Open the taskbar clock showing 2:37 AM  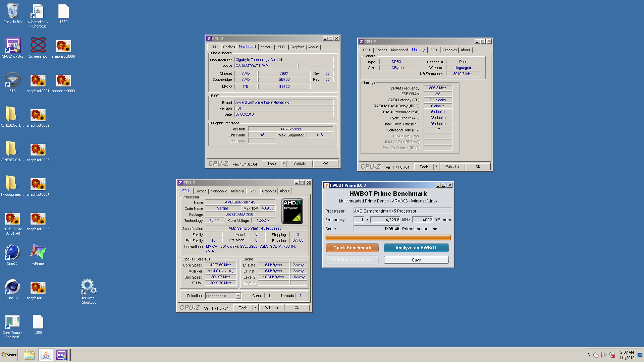point(627,355)
